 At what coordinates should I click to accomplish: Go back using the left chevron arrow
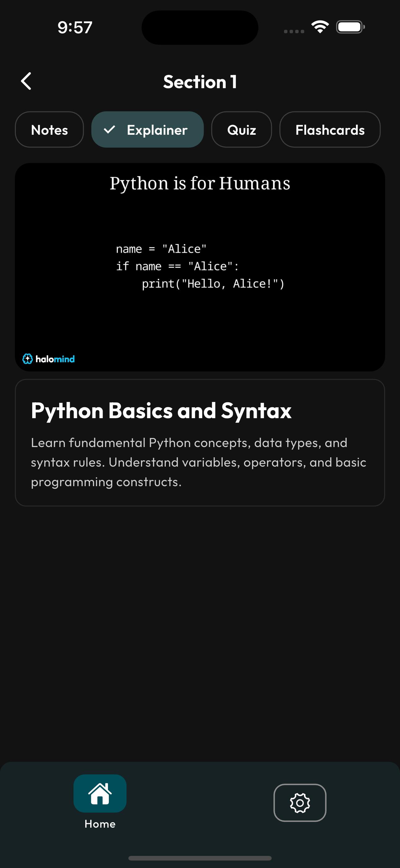click(x=26, y=81)
